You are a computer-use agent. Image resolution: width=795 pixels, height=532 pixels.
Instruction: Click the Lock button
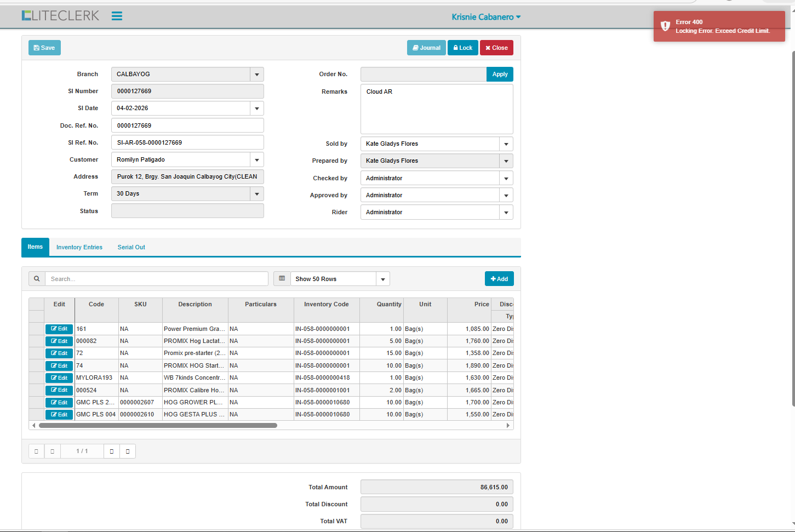click(x=463, y=48)
